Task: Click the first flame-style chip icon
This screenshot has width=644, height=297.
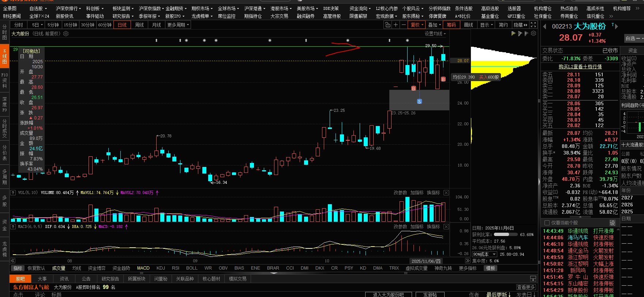Action: coord(520,34)
